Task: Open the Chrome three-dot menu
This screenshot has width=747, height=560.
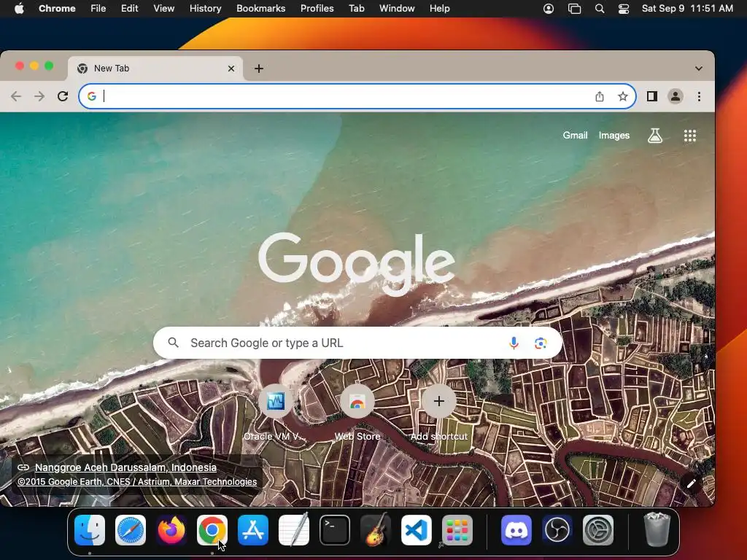Action: pos(699,97)
